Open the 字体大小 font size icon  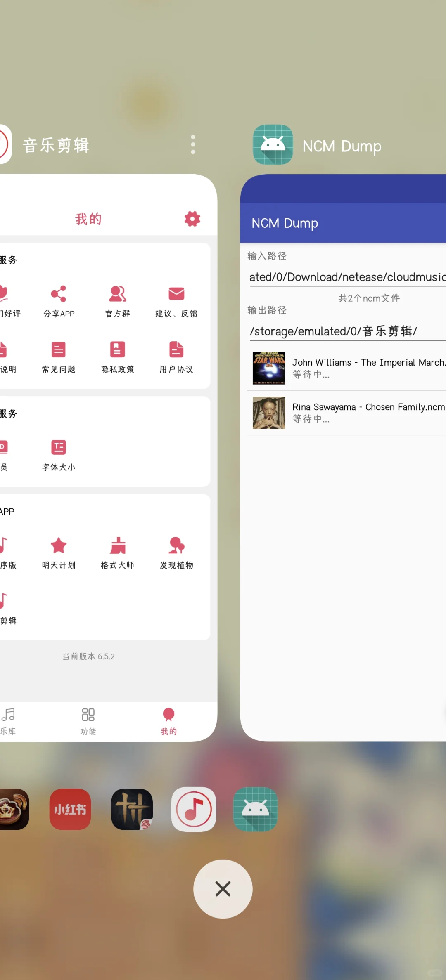(x=59, y=447)
